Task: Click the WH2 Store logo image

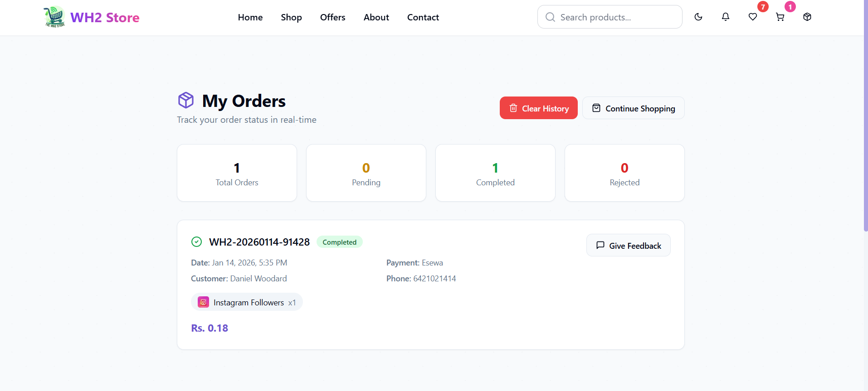Action: pyautogui.click(x=55, y=17)
